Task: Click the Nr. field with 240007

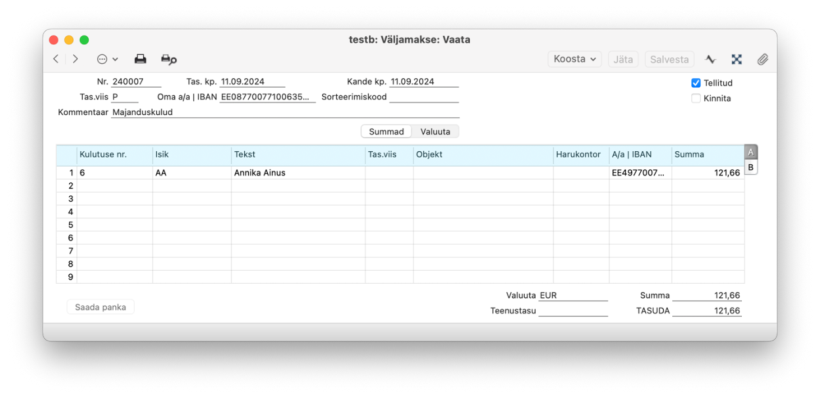Action: [x=136, y=82]
